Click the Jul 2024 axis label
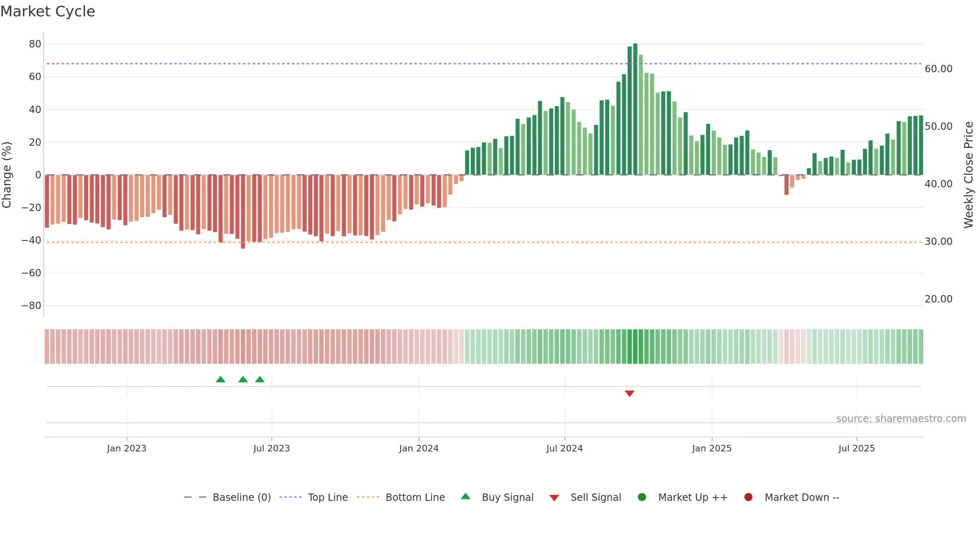Viewport: 980px width, 551px height. (x=565, y=448)
